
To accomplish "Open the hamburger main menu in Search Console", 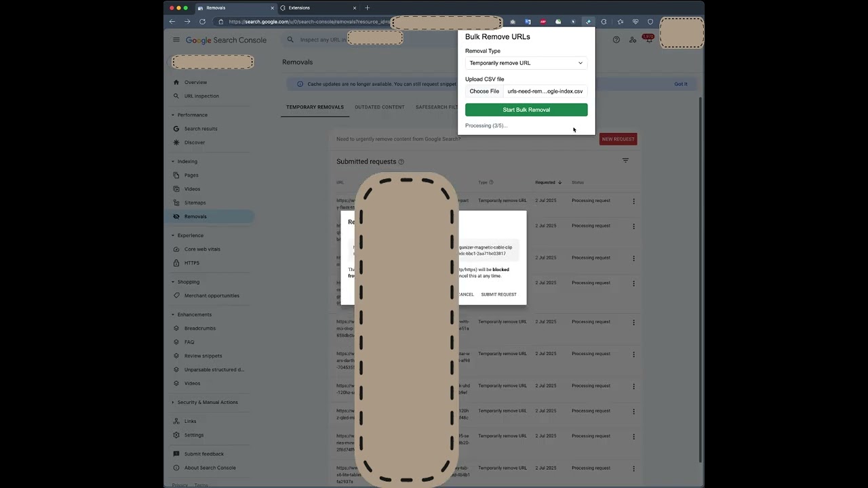I will (x=176, y=40).
